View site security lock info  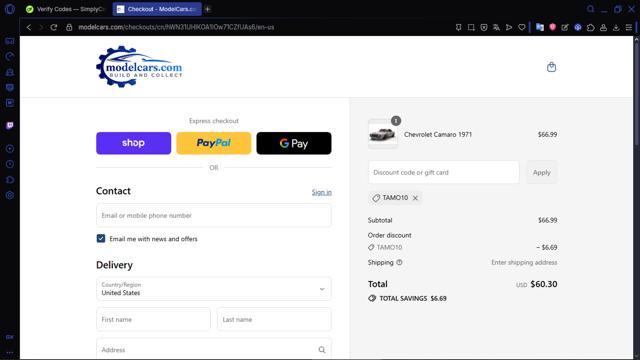click(x=69, y=27)
